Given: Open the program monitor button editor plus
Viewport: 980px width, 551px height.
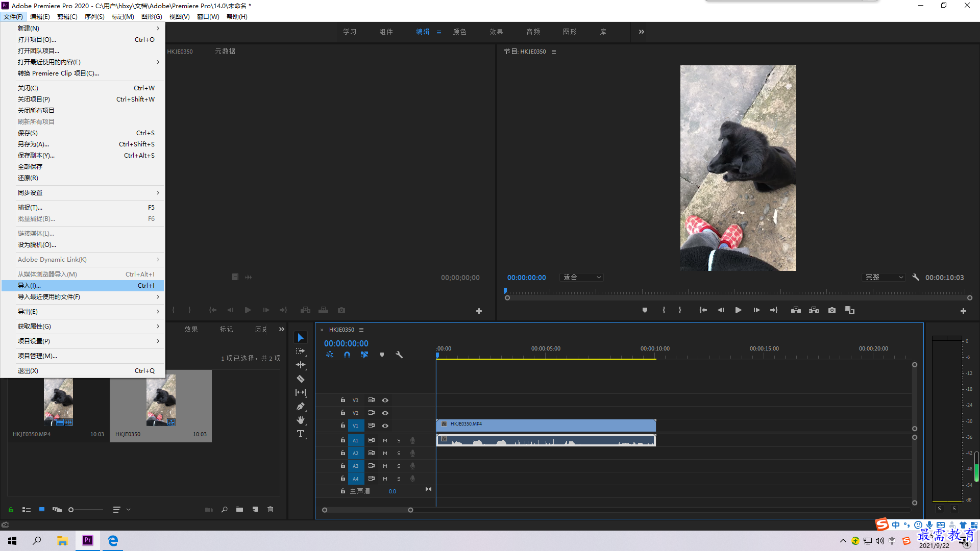Looking at the screenshot, I should (x=963, y=311).
